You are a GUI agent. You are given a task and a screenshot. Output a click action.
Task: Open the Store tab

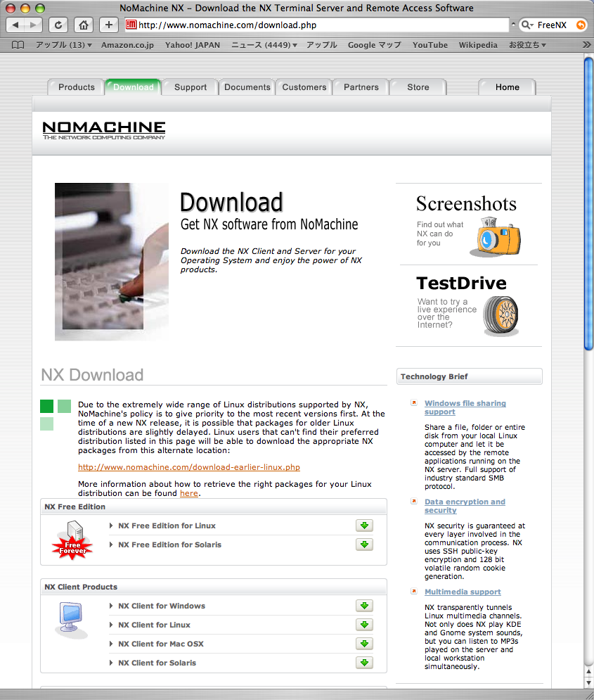418,87
